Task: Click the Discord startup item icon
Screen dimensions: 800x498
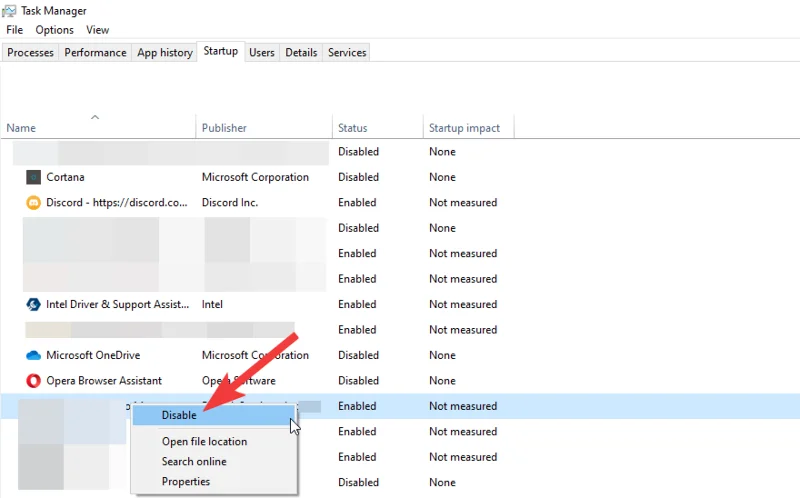Action: click(33, 202)
